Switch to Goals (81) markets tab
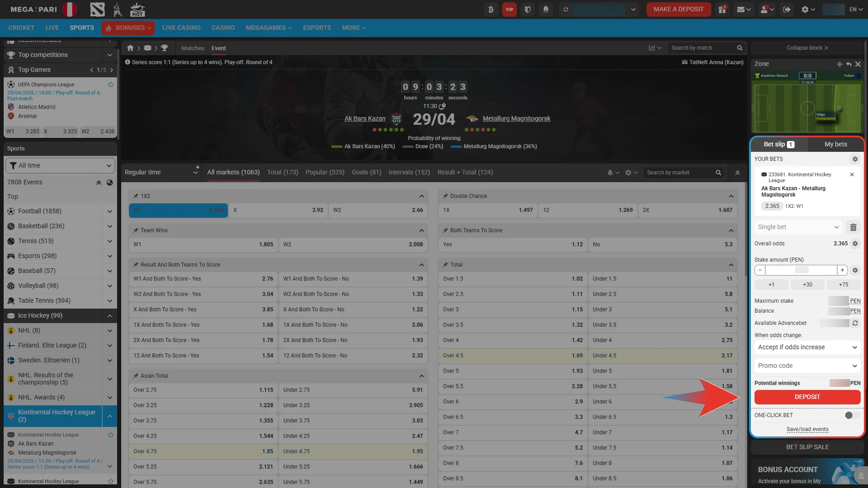This screenshot has height=488, width=868. [366, 173]
